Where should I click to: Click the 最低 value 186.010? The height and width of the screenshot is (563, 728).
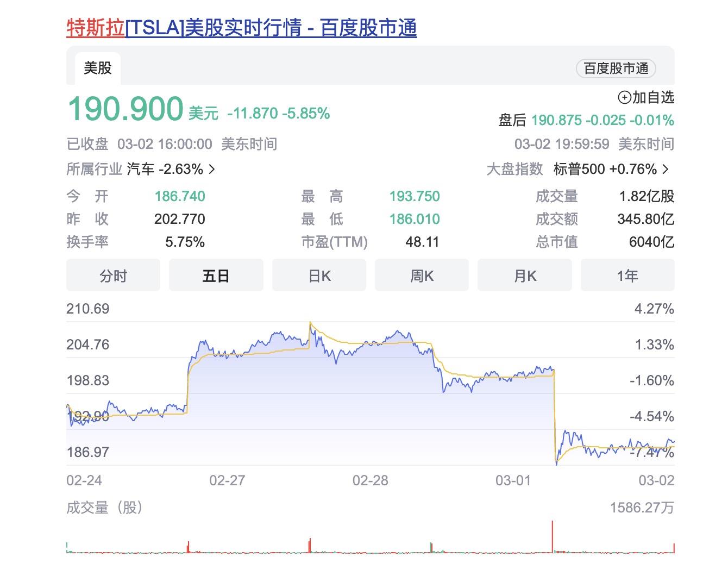(x=415, y=219)
